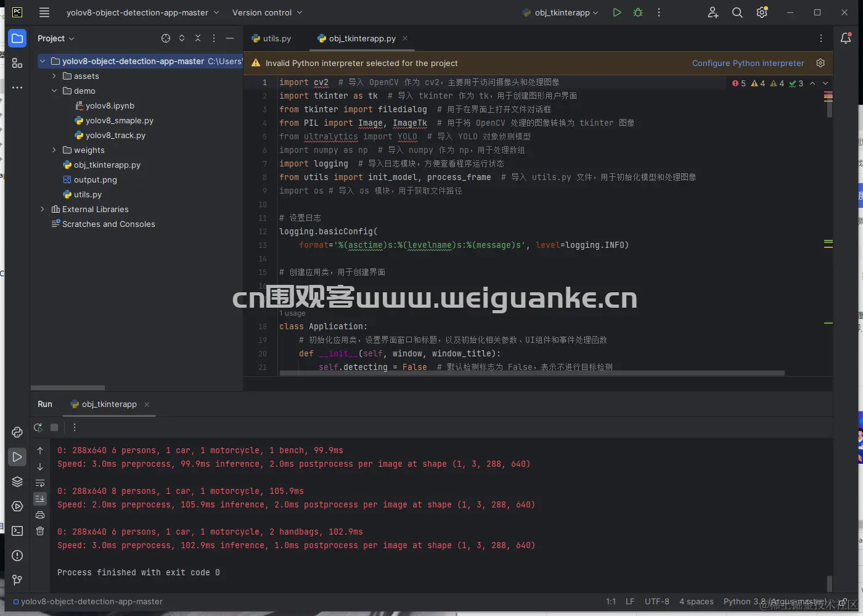Viewport: 863px width, 616px height.
Task: Open Structure tool window icon
Action: (x=17, y=63)
